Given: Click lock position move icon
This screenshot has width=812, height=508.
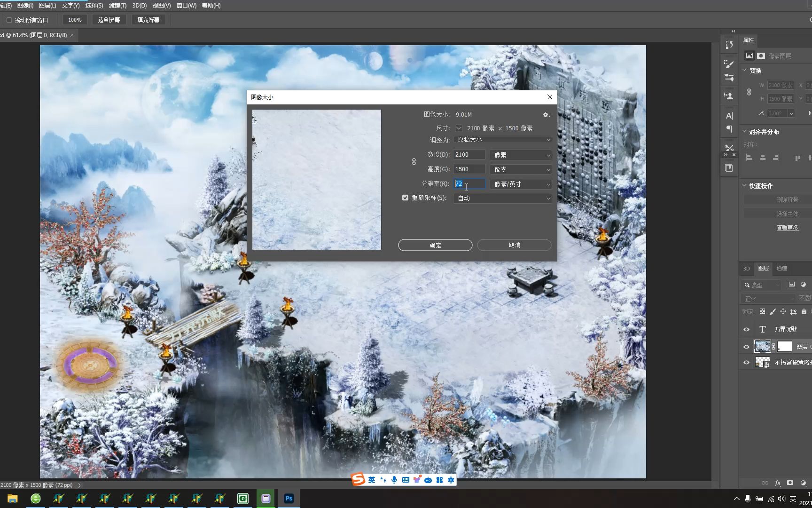Looking at the screenshot, I should pyautogui.click(x=783, y=311).
